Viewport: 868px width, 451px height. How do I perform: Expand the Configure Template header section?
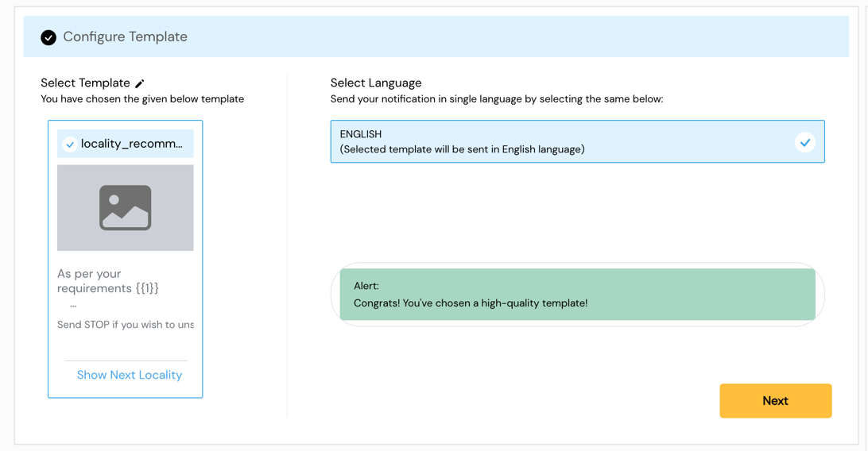pos(436,37)
